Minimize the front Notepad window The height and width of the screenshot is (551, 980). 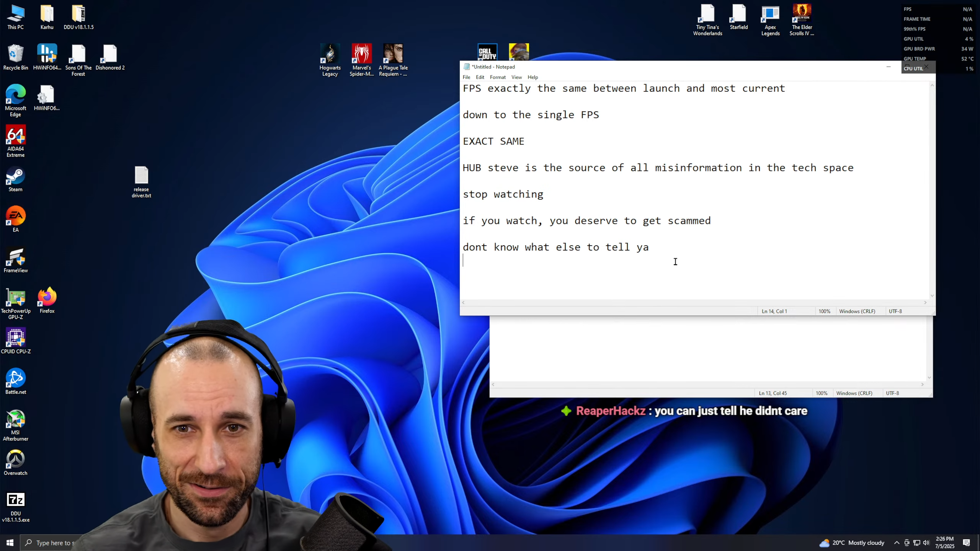pyautogui.click(x=889, y=67)
